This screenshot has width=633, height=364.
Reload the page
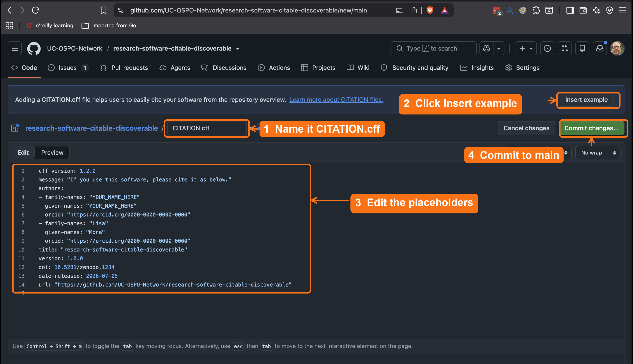pos(36,10)
